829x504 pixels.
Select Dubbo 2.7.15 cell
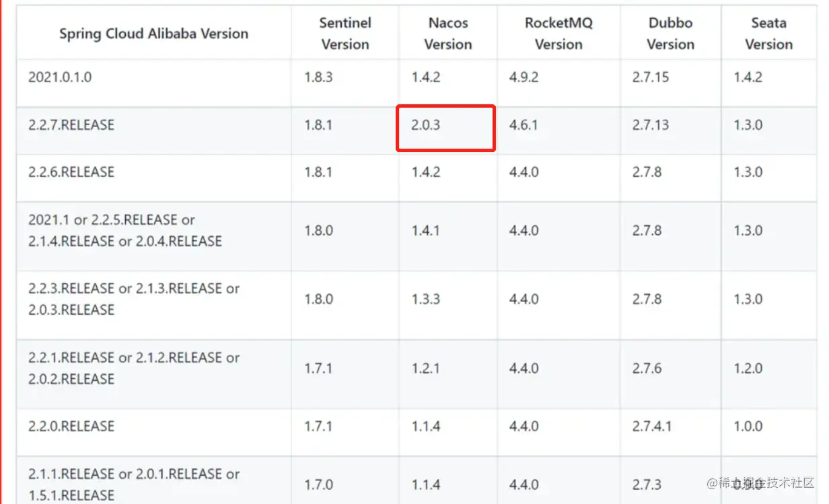pyautogui.click(x=670, y=83)
